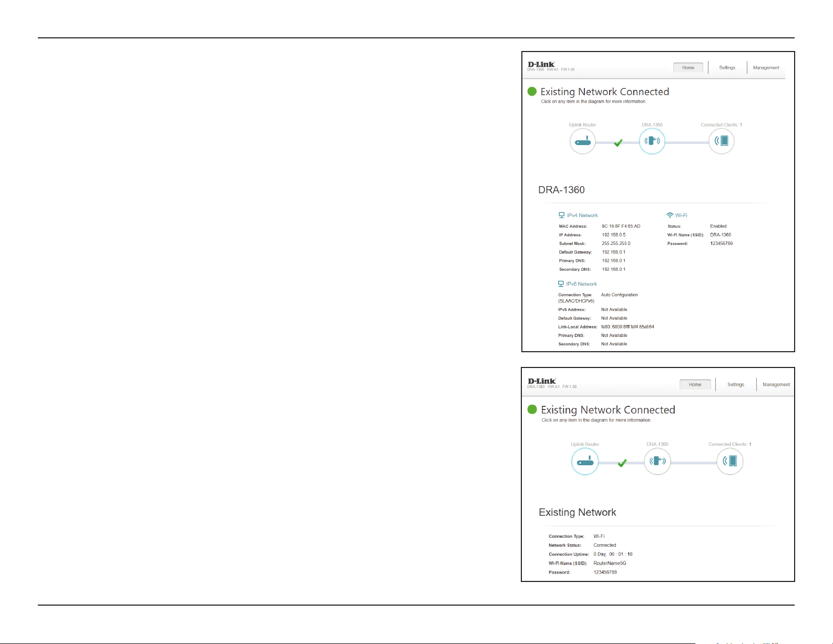Click the Network Status value 'Connected'

pyautogui.click(x=605, y=545)
